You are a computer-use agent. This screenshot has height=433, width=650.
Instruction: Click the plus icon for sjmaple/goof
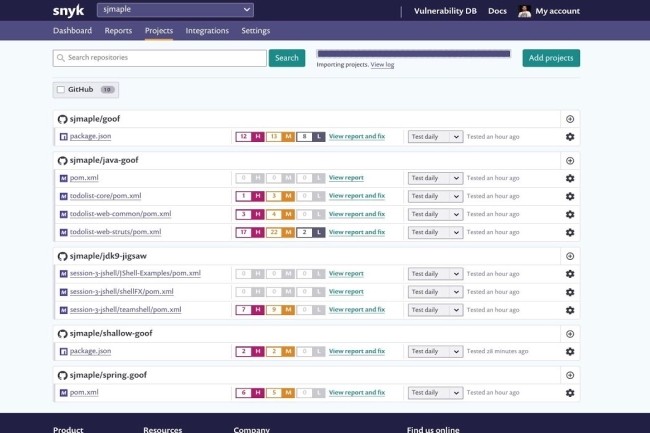570,119
